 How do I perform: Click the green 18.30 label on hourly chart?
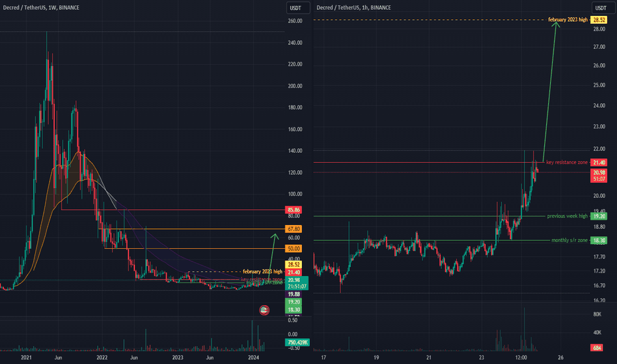[x=599, y=240]
